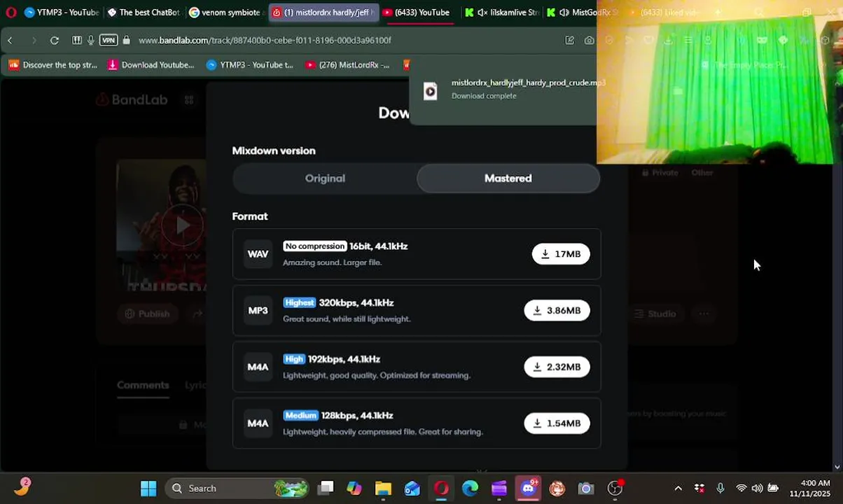Image resolution: width=843 pixels, height=504 pixels.
Task: Switch to The best ChatBot tab
Action: click(144, 13)
